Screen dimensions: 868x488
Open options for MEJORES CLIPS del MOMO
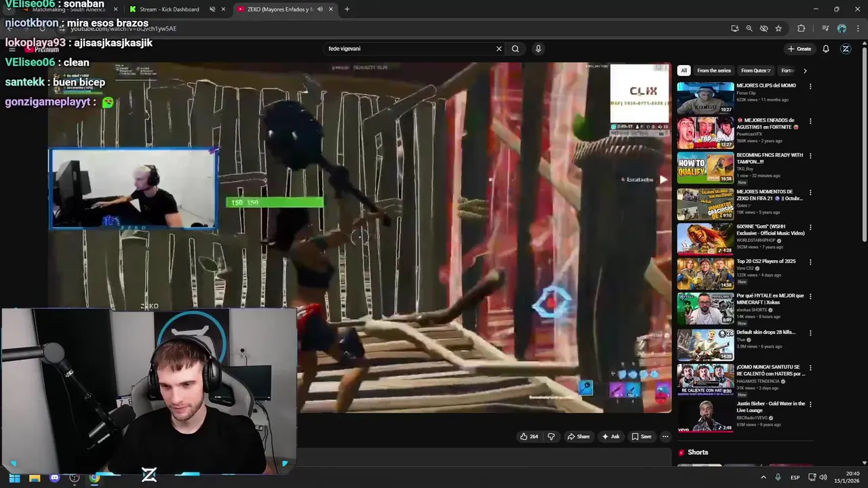810,87
